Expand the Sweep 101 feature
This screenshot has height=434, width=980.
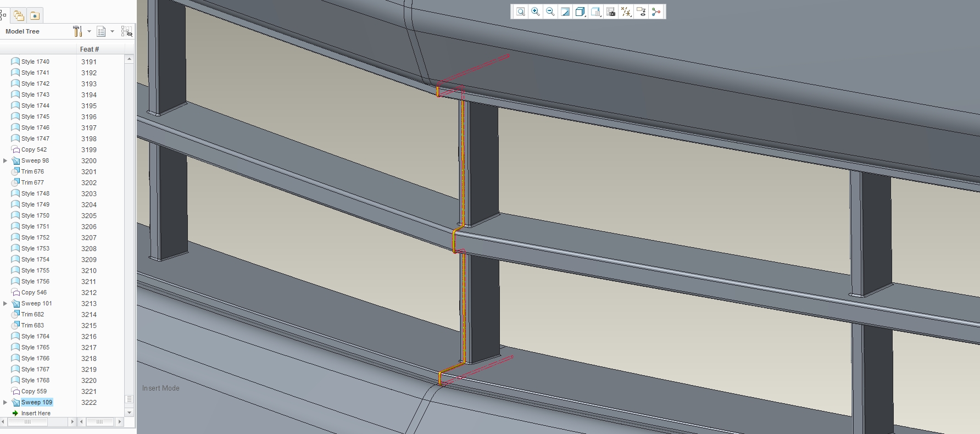tap(5, 303)
